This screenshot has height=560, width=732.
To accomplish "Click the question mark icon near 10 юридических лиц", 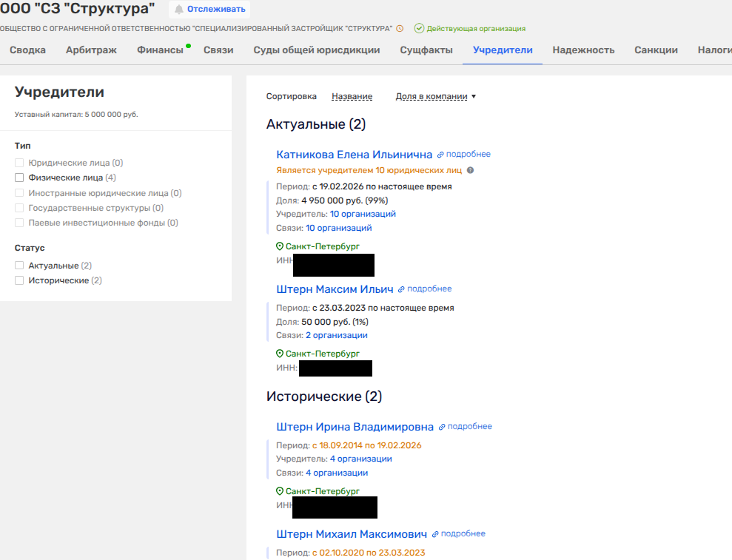I will pyautogui.click(x=470, y=170).
